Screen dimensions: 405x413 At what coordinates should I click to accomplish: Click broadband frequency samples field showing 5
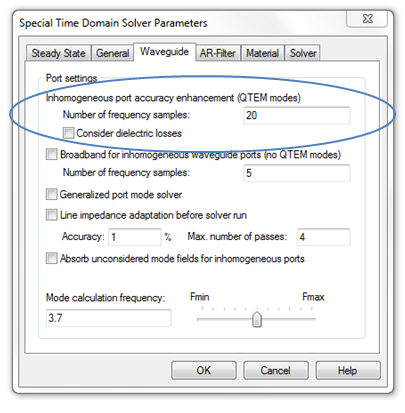click(x=297, y=173)
